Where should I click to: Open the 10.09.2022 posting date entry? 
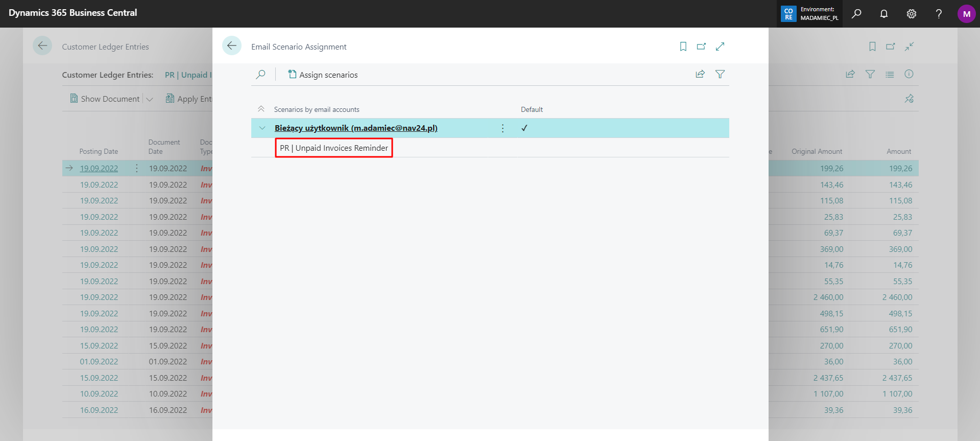pyautogui.click(x=99, y=394)
